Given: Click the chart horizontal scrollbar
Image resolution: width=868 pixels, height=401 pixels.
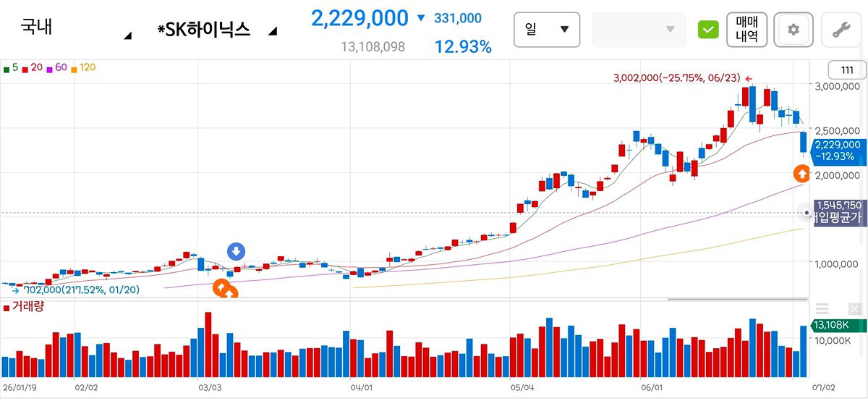Looking at the screenshot, I should click(736, 299).
